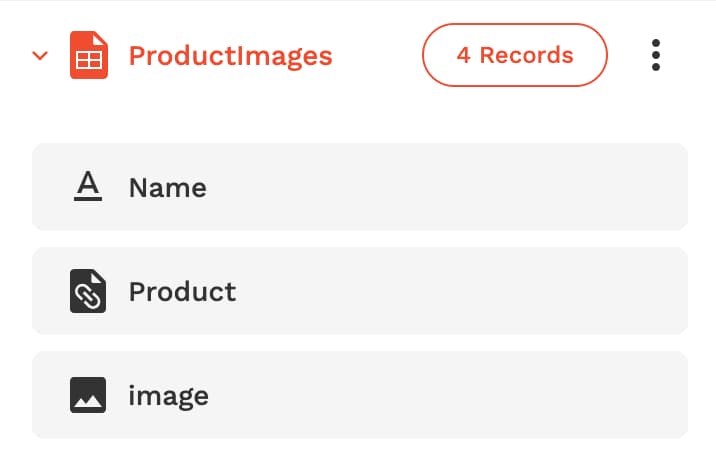Select the Name field label
The height and width of the screenshot is (472, 716).
pyautogui.click(x=168, y=188)
